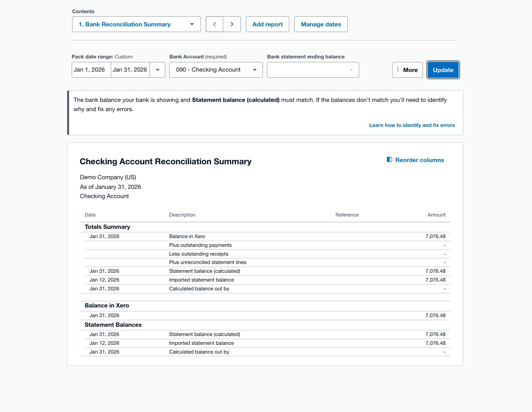Edit the start date Jan 1, 2026

(91, 70)
